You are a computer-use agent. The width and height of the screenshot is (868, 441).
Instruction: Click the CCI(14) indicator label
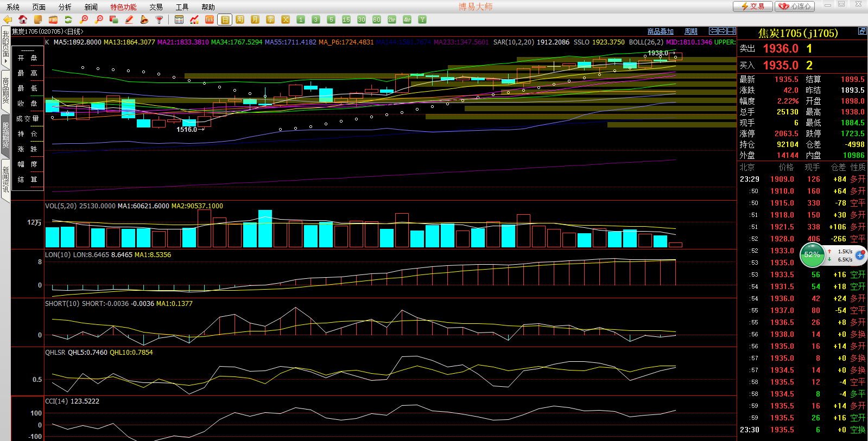coord(56,401)
